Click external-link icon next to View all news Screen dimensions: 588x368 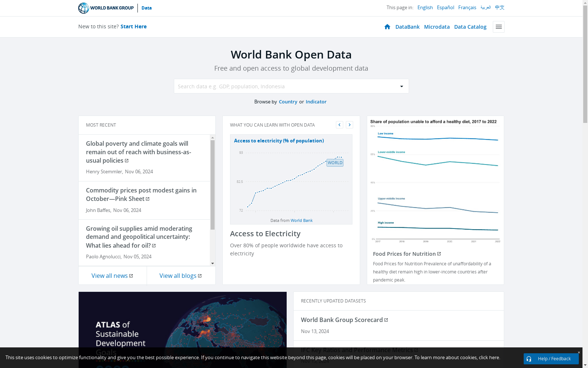[x=131, y=276]
